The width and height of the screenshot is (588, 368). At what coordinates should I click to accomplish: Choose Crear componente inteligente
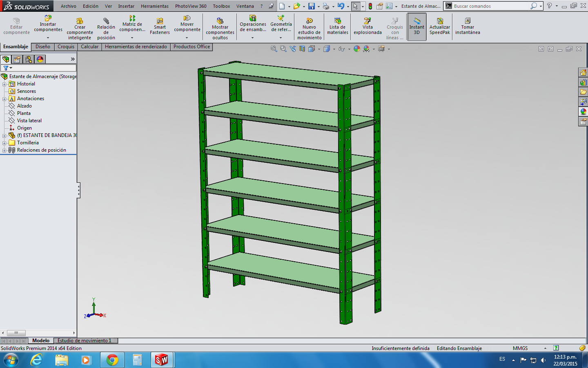(80, 29)
